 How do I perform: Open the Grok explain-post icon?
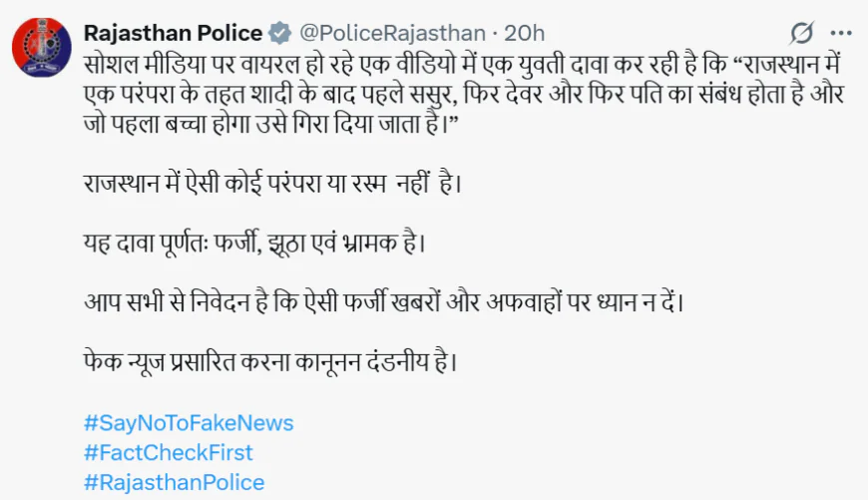(x=801, y=34)
